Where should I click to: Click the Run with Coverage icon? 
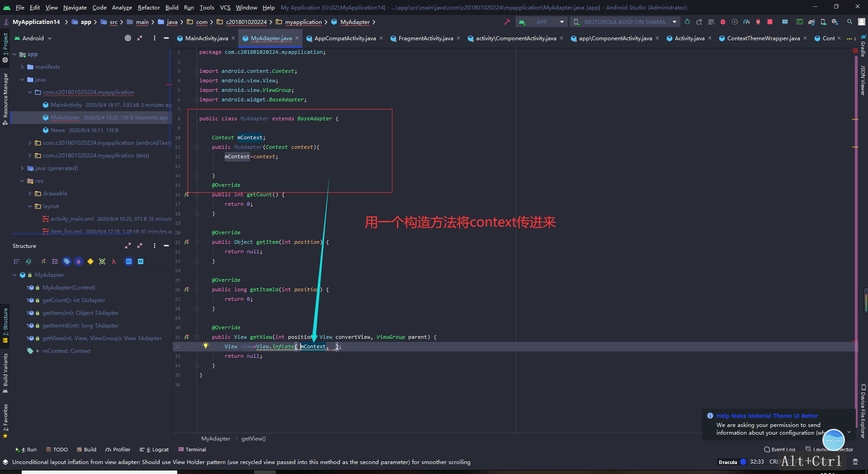[734, 22]
